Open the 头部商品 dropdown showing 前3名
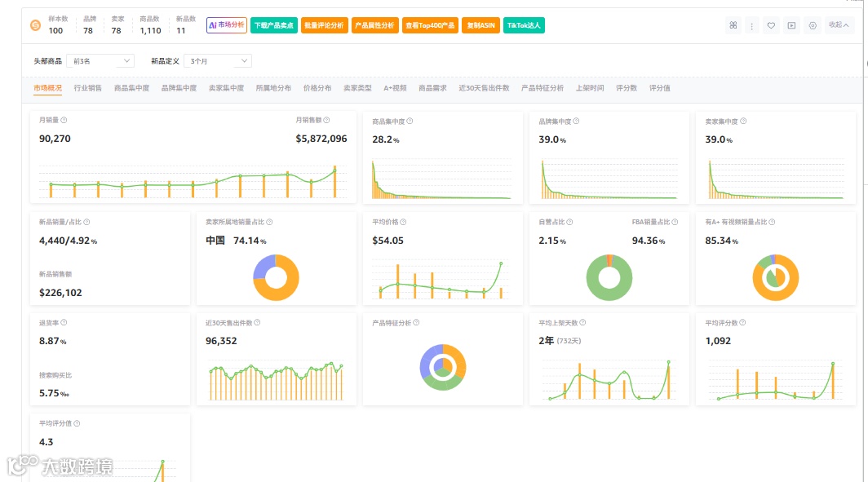868x482 pixels. pyautogui.click(x=100, y=61)
